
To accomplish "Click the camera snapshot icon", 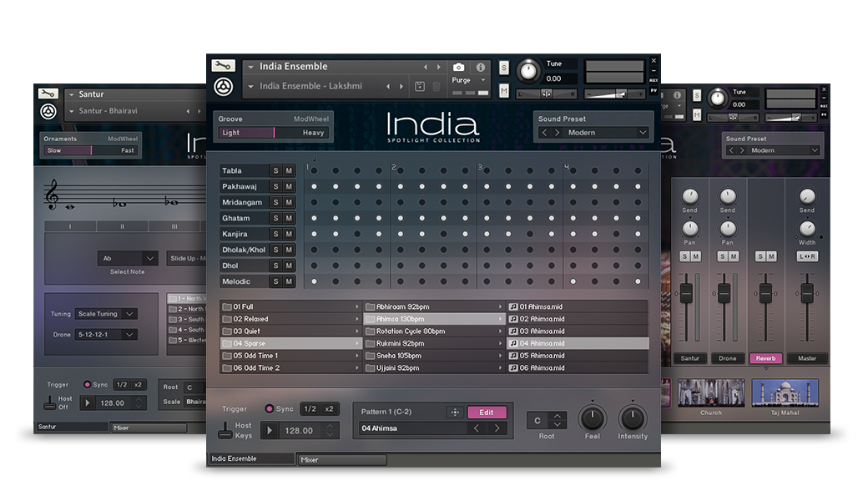I will (x=458, y=67).
